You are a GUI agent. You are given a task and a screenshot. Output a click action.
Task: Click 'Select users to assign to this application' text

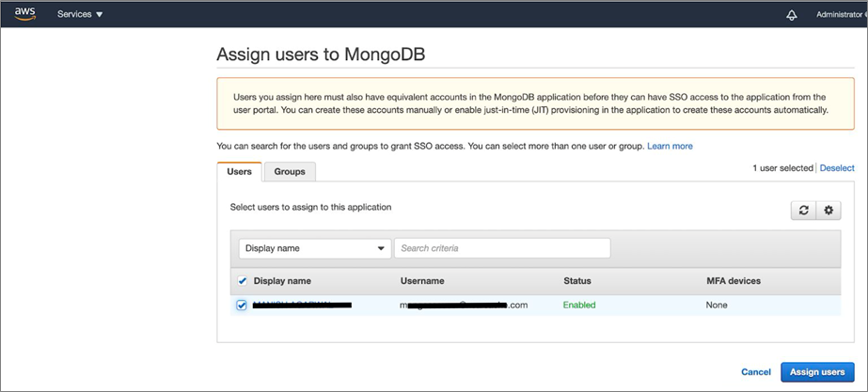click(310, 207)
